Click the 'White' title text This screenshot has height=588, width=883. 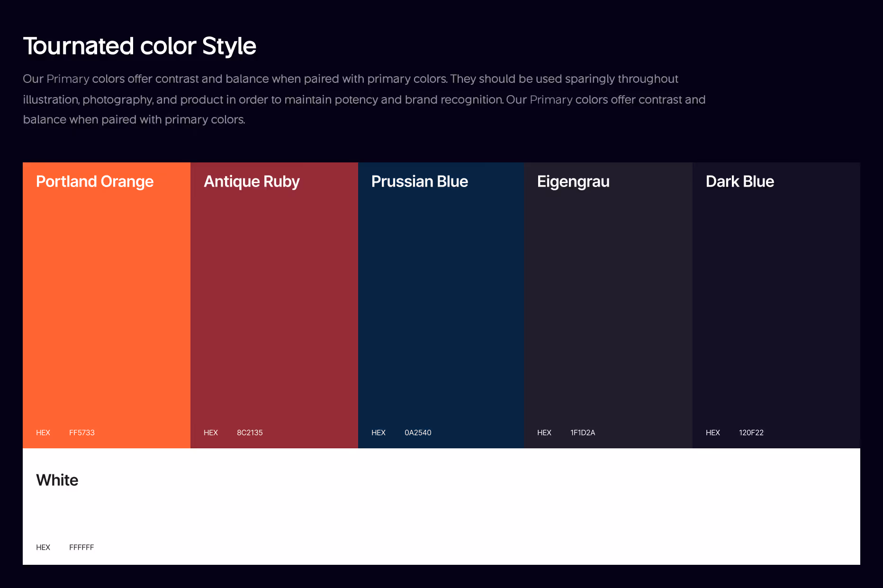tap(57, 480)
